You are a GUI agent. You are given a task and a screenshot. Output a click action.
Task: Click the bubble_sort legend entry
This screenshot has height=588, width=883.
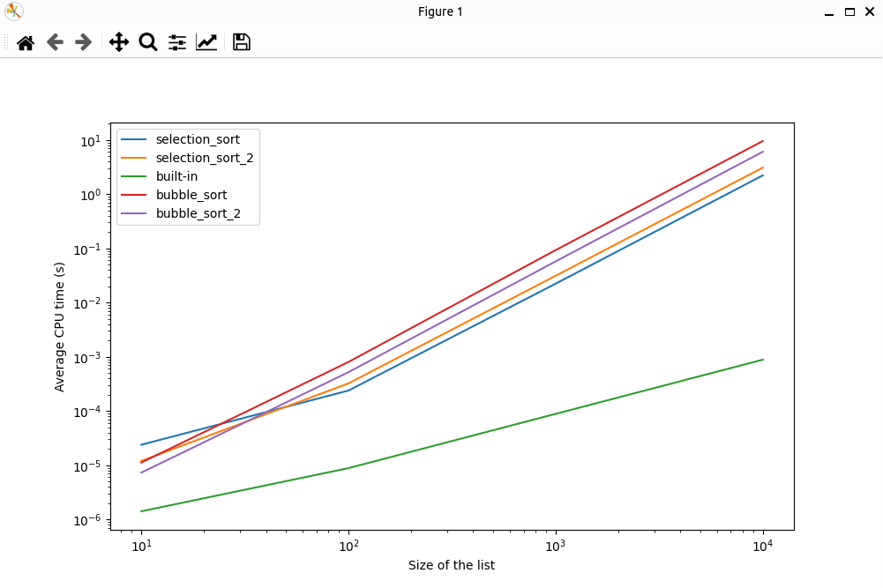point(191,195)
